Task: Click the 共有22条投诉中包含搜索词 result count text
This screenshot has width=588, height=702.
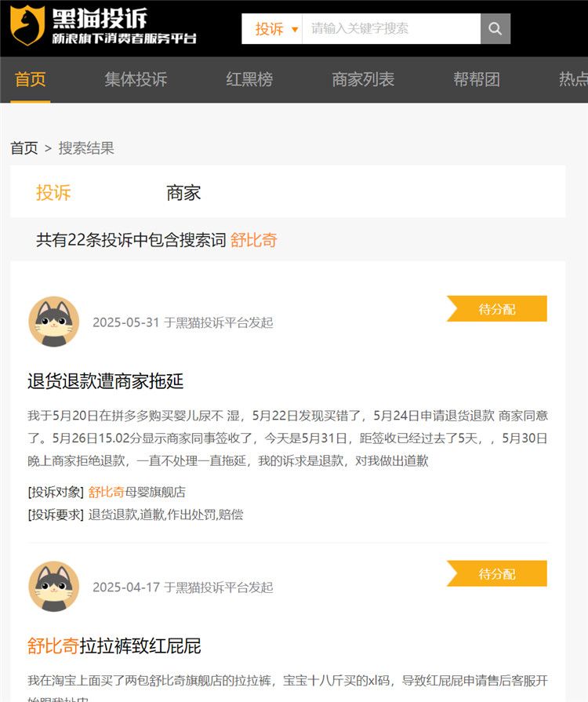Action: (x=131, y=240)
